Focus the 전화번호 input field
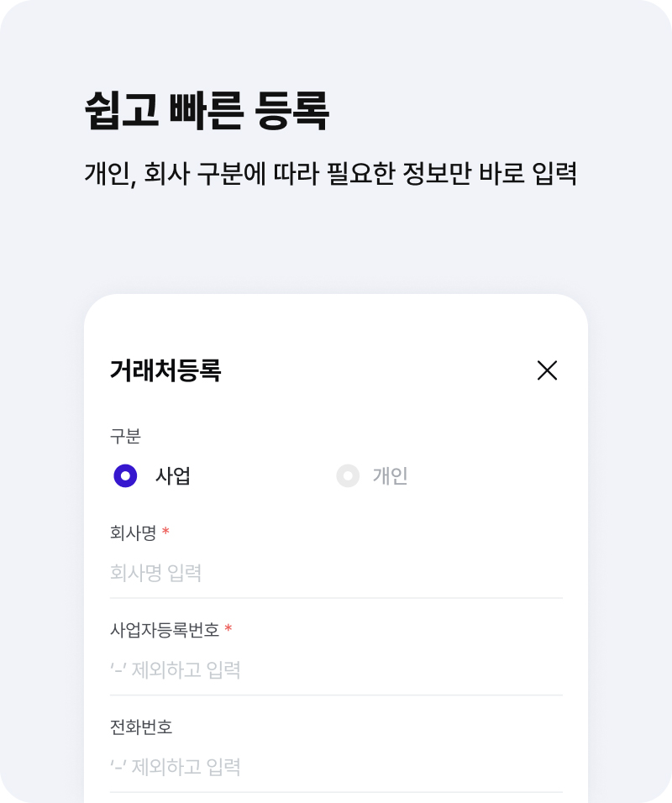This screenshot has height=803, width=672. pyautogui.click(x=336, y=767)
